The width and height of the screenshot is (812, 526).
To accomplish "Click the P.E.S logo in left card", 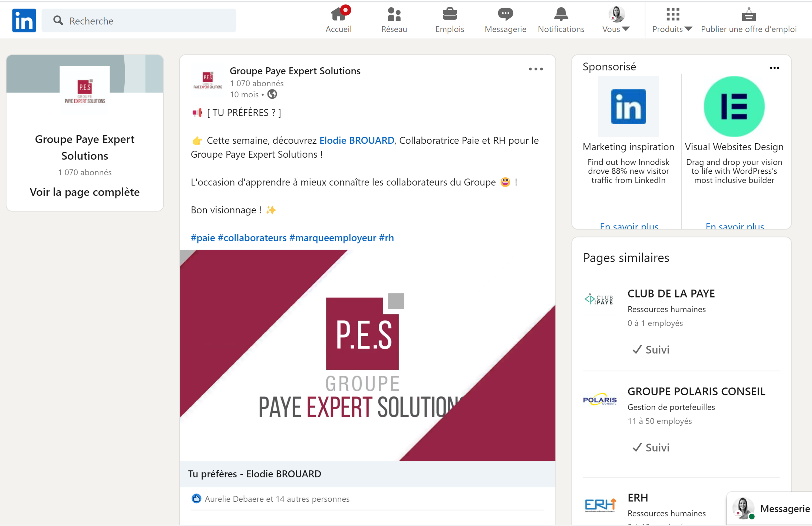I will 85,91.
